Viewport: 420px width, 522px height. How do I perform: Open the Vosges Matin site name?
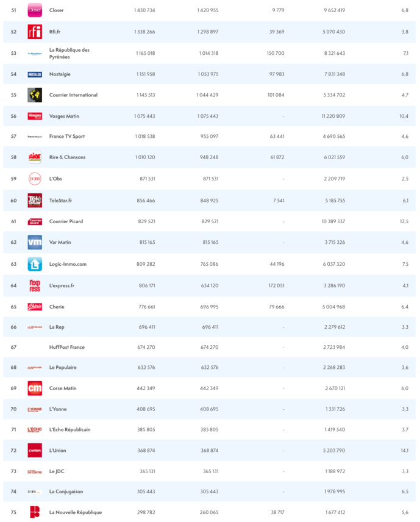point(64,116)
